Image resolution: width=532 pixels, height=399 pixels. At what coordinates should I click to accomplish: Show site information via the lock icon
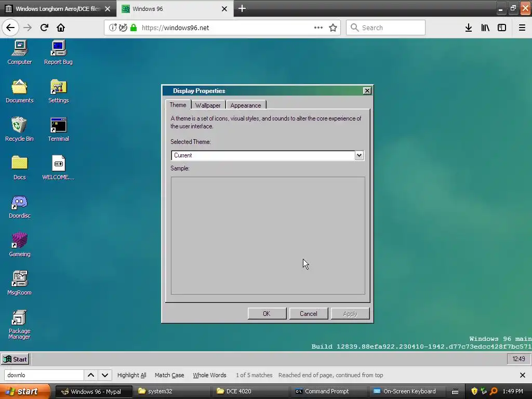coord(134,28)
